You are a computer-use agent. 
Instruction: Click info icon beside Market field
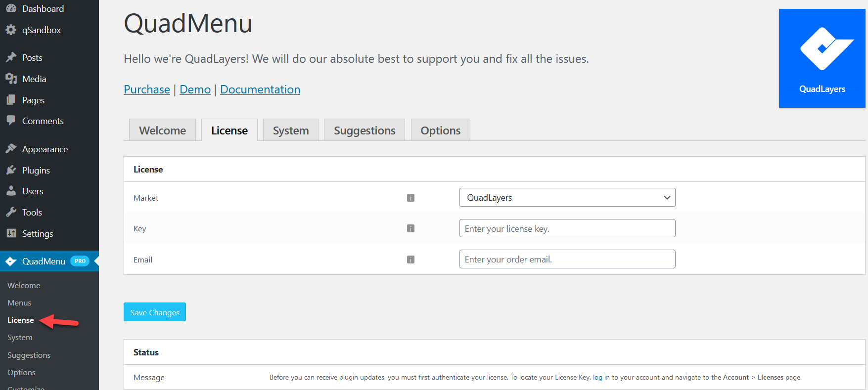point(411,198)
